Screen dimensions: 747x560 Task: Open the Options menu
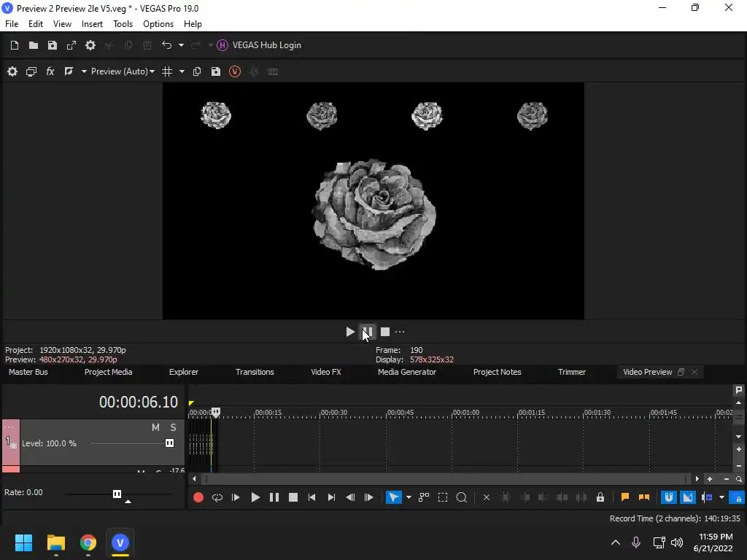coord(158,24)
